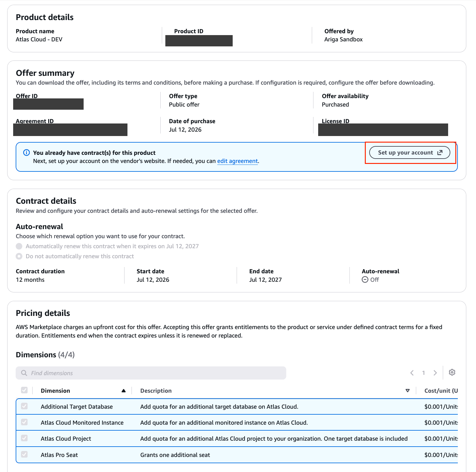This screenshot has width=476, height=472.
Task: Click page number 1 in pagination
Action: [423, 373]
